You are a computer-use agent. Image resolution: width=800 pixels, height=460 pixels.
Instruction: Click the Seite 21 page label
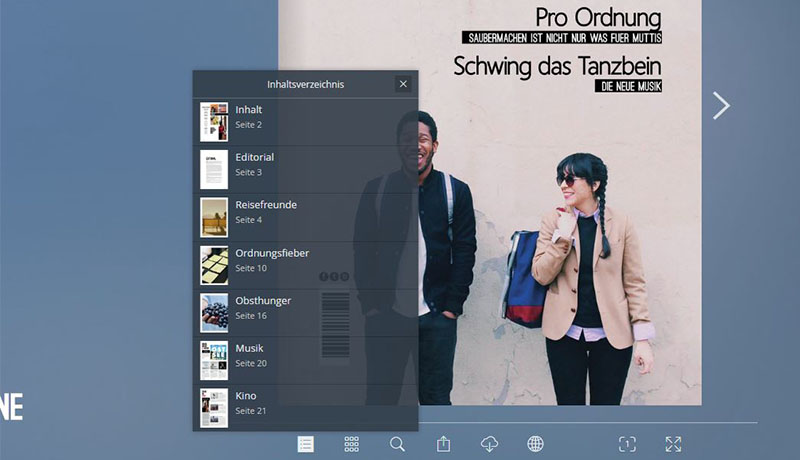(251, 411)
